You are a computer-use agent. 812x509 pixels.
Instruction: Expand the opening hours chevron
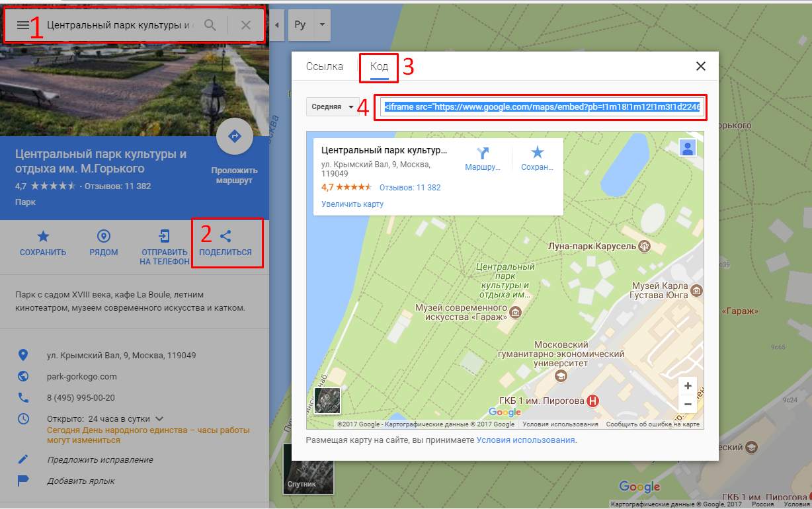[159, 418]
